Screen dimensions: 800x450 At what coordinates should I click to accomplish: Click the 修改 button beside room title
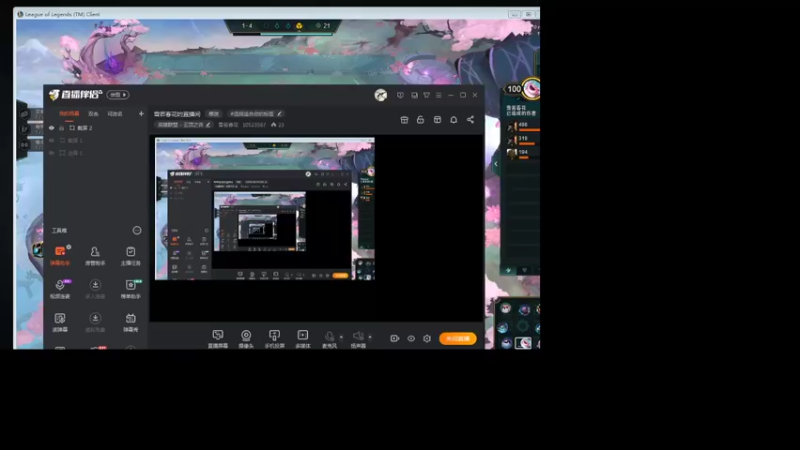point(213,114)
